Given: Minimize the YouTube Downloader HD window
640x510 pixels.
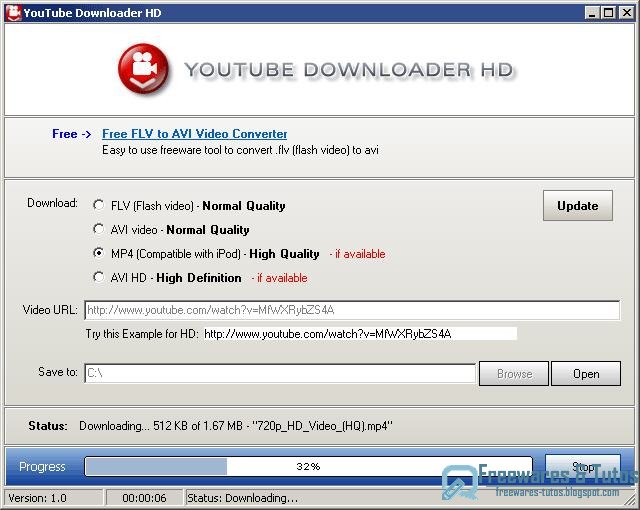Looking at the screenshot, I should (x=591, y=13).
